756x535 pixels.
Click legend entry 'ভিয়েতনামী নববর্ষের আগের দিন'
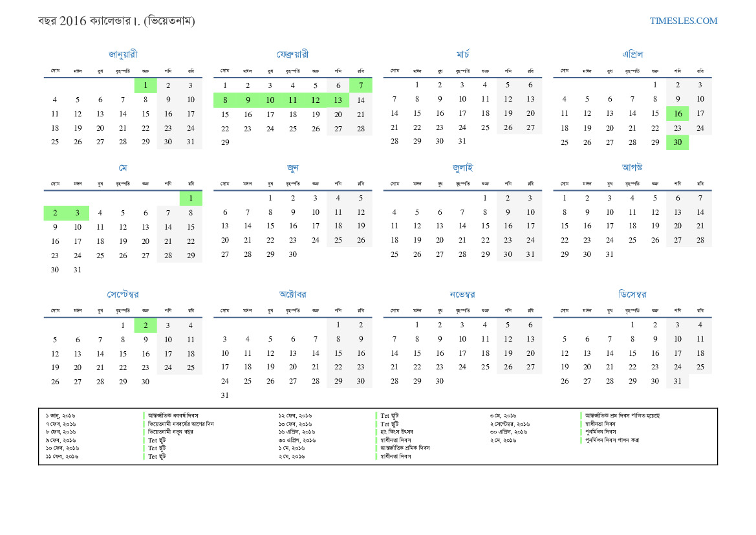coord(181,424)
